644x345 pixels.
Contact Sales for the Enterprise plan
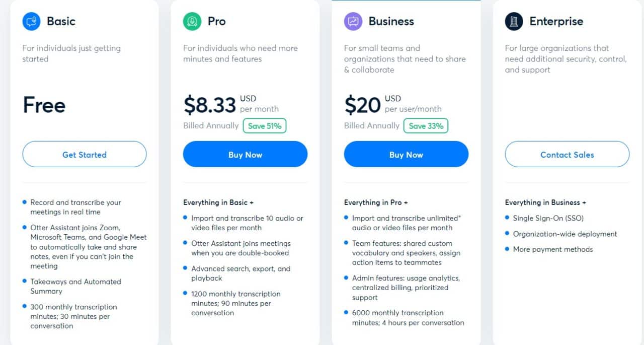[x=568, y=154]
